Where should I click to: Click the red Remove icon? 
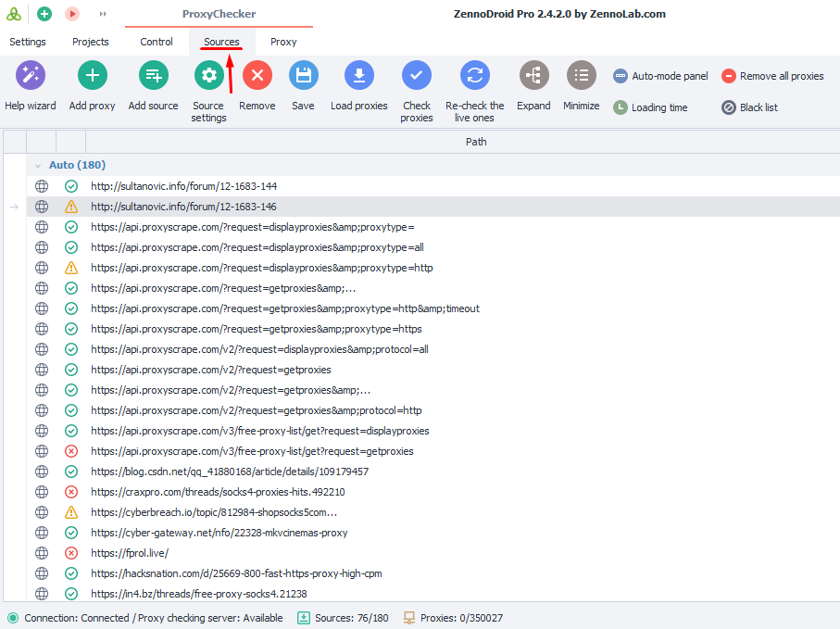[x=257, y=76]
